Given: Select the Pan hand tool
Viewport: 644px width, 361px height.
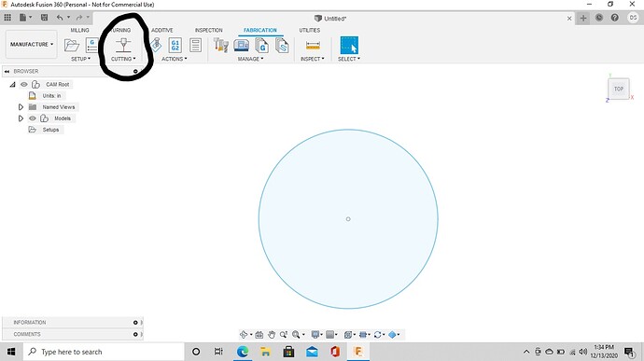Looking at the screenshot, I should tap(272, 334).
